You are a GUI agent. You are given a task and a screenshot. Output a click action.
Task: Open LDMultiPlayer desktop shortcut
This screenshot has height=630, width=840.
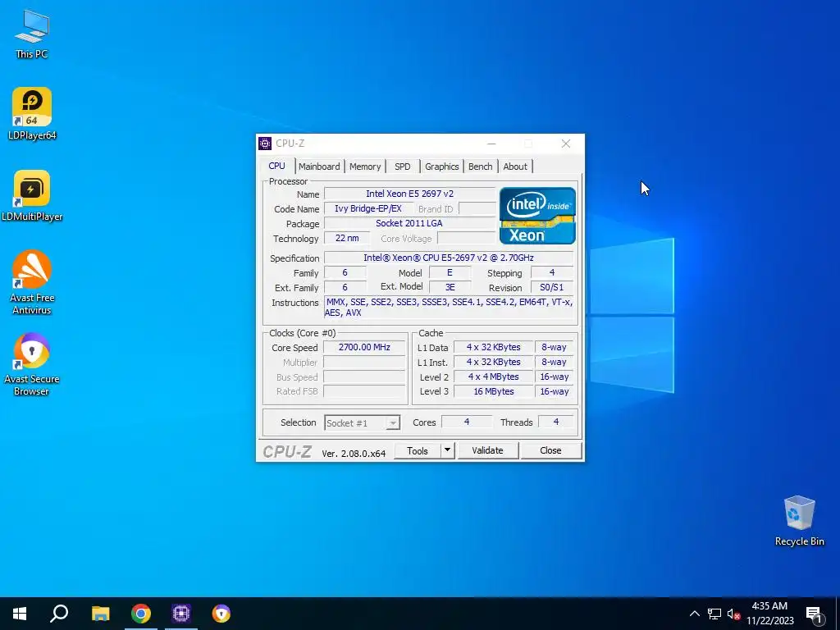(x=32, y=195)
